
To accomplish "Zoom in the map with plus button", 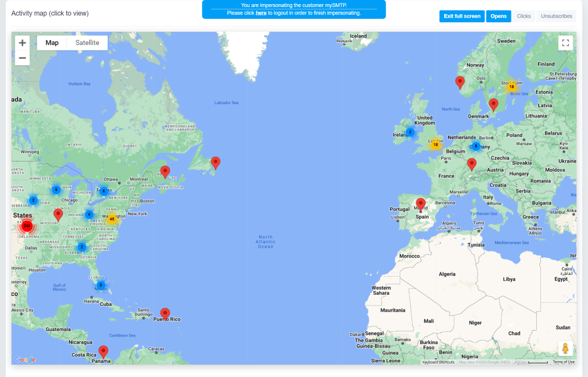I will tap(22, 43).
